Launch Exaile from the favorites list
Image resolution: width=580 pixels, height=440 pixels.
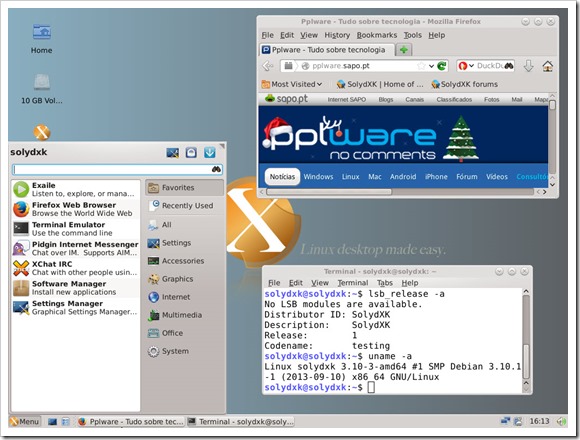pos(75,189)
